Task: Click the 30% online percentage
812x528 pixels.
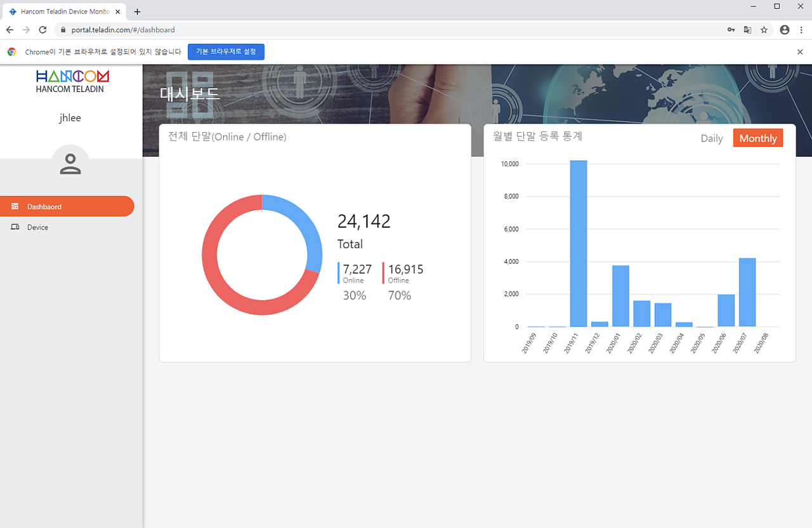Action: tap(355, 295)
